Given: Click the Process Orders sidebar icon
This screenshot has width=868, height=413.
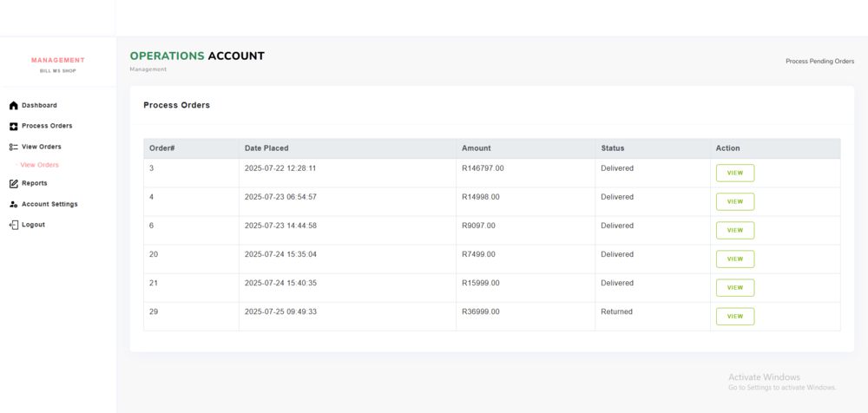Looking at the screenshot, I should pyautogui.click(x=13, y=127).
